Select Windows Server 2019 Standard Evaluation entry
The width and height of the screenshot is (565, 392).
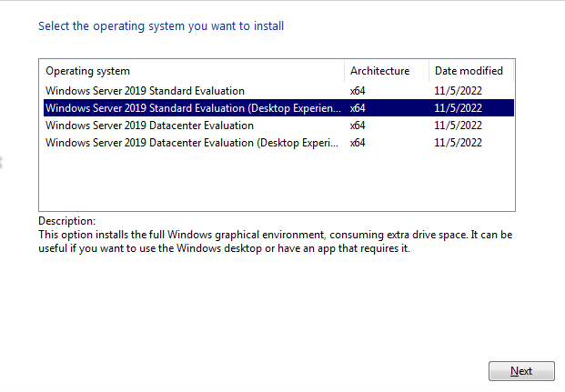[145, 91]
